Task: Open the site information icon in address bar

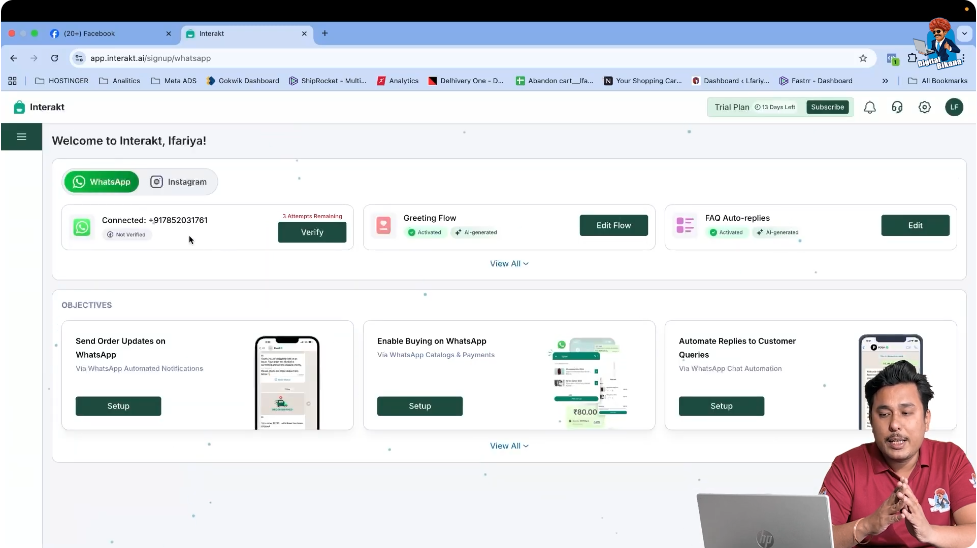Action: tap(79, 58)
